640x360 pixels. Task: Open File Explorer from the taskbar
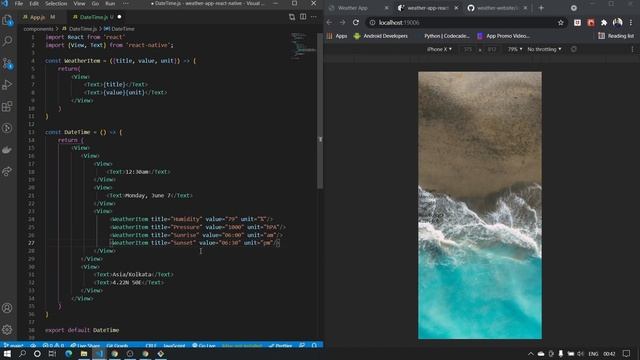(x=84, y=353)
